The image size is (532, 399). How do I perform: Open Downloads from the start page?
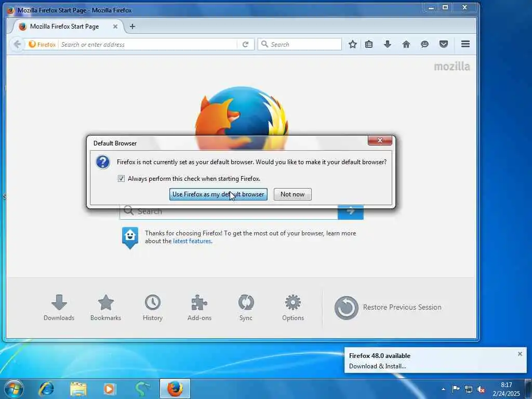pyautogui.click(x=59, y=308)
